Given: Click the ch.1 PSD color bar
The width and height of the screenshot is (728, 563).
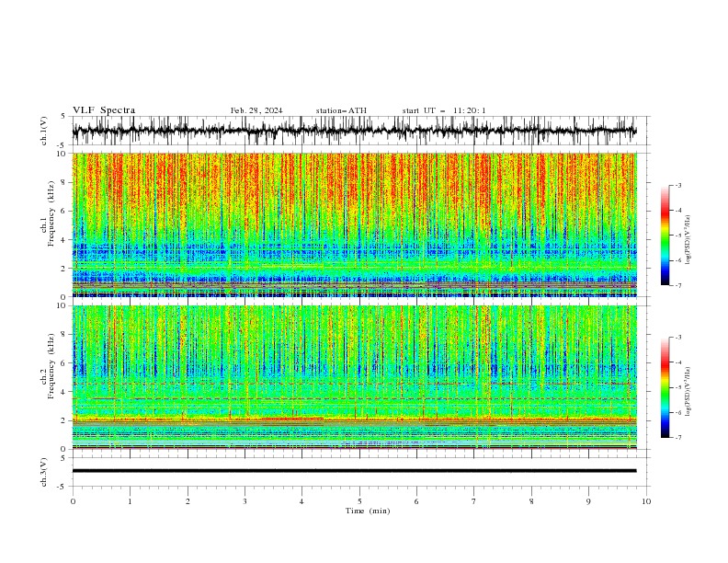Looking at the screenshot, I should pos(665,236).
